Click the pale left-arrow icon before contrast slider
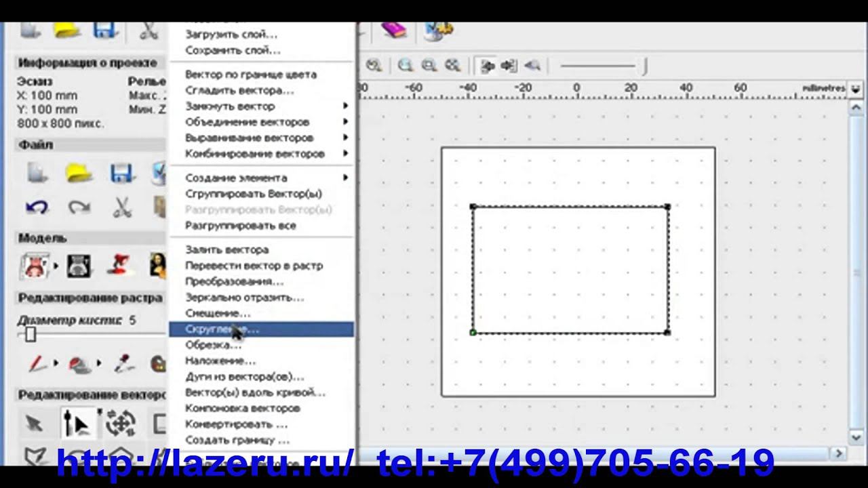Image resolution: width=868 pixels, height=488 pixels. pos(532,66)
